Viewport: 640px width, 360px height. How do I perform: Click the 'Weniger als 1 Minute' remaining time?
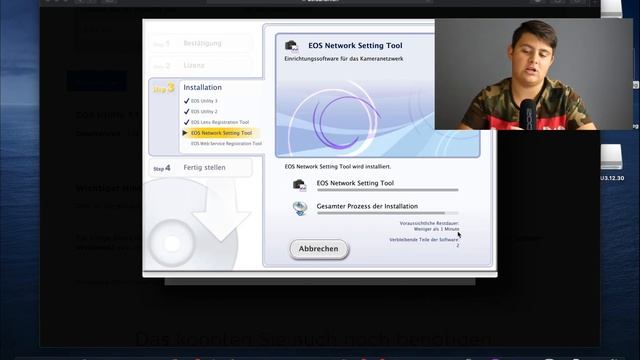pos(436,229)
